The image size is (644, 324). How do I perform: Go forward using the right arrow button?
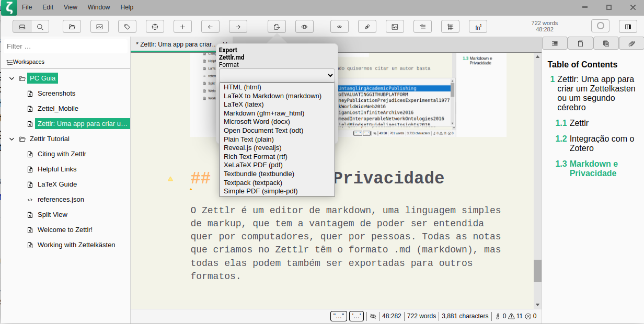click(x=238, y=26)
